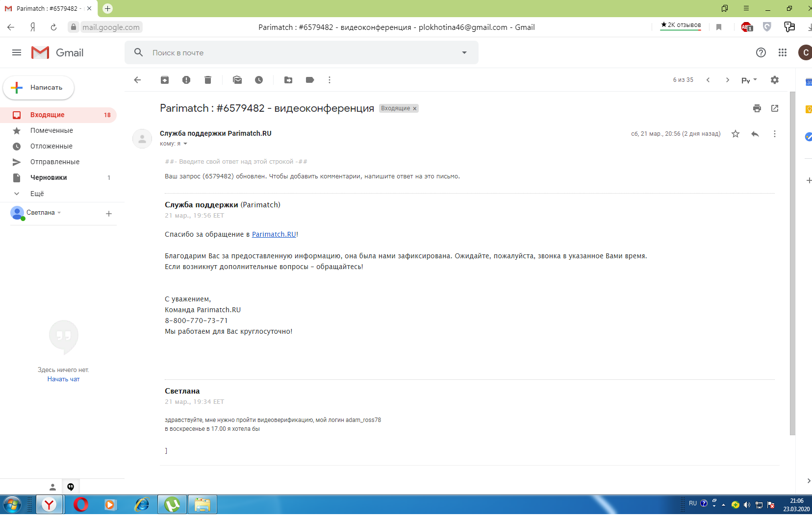
Task: Delete the email with trash icon
Action: pos(208,80)
